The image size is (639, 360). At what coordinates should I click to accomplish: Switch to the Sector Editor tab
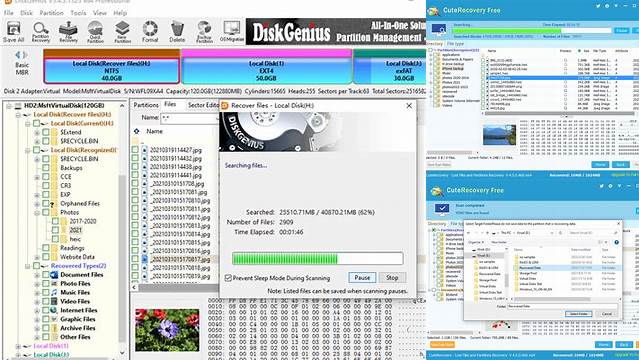point(203,105)
